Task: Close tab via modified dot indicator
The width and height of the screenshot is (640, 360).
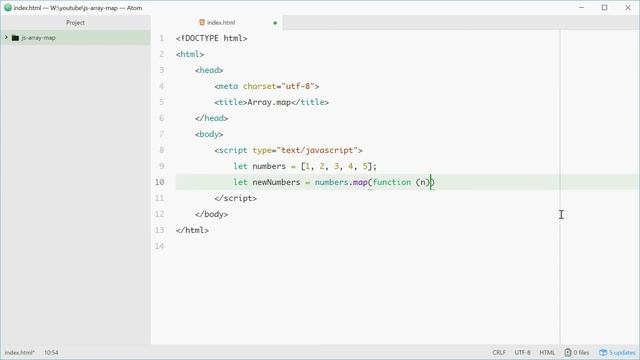Action: (x=275, y=23)
